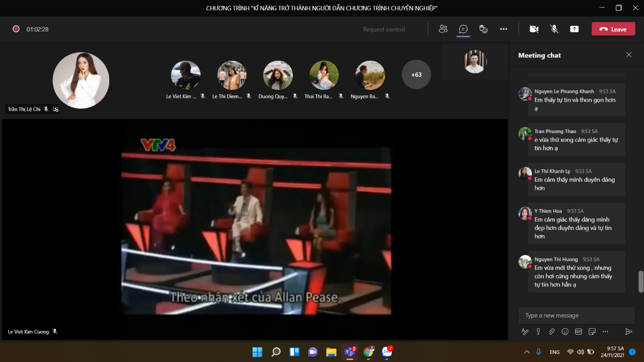
Task: Click the share content icon
Action: tap(574, 29)
